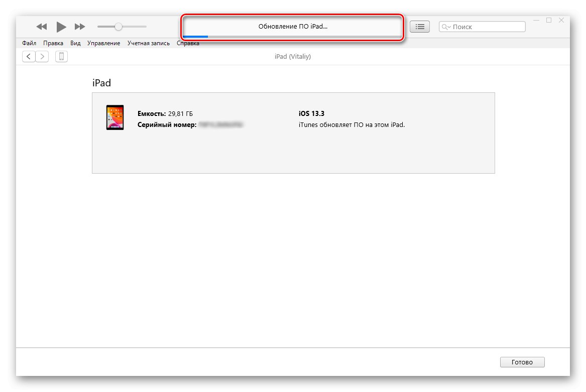586x392 pixels.
Task: Click the 'Емкость:' label
Action: click(152, 113)
